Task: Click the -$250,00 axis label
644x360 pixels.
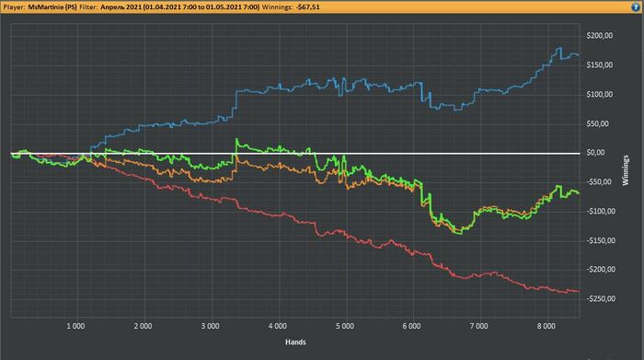Action: click(600, 298)
